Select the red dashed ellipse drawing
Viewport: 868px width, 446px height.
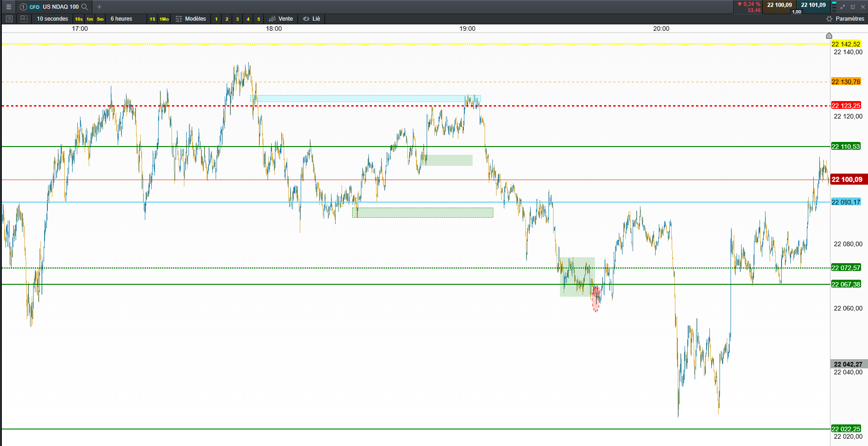tap(596, 299)
